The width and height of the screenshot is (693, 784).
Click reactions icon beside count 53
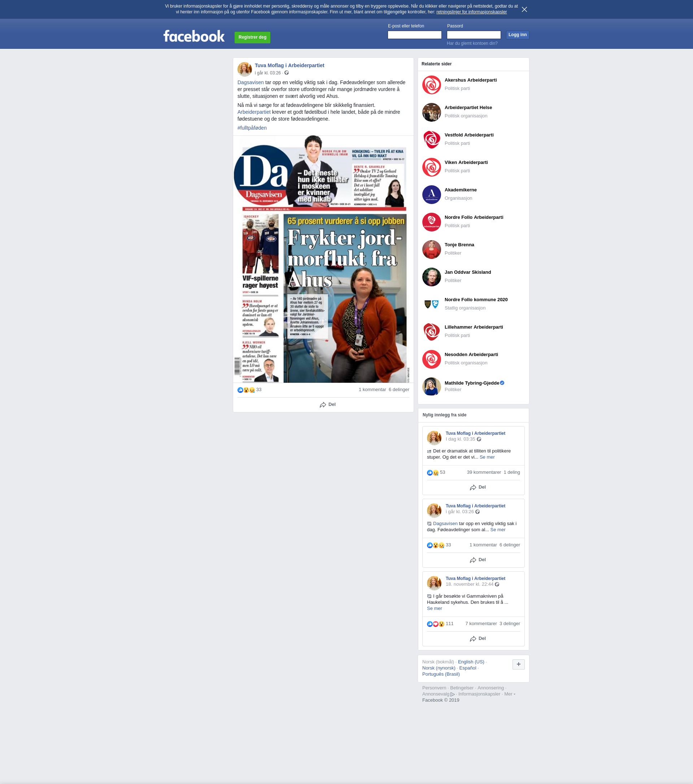(433, 473)
